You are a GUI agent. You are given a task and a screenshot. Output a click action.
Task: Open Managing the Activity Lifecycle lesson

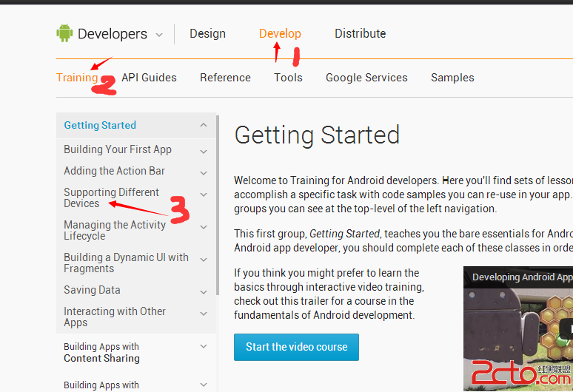[115, 230]
